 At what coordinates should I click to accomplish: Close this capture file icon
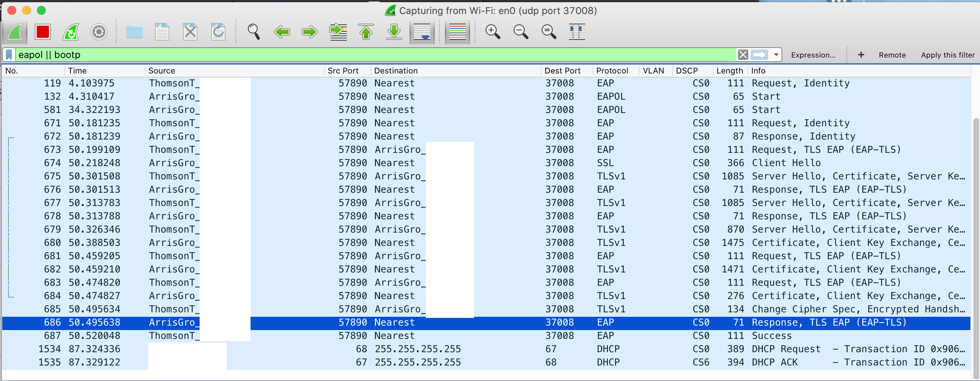click(x=190, y=32)
